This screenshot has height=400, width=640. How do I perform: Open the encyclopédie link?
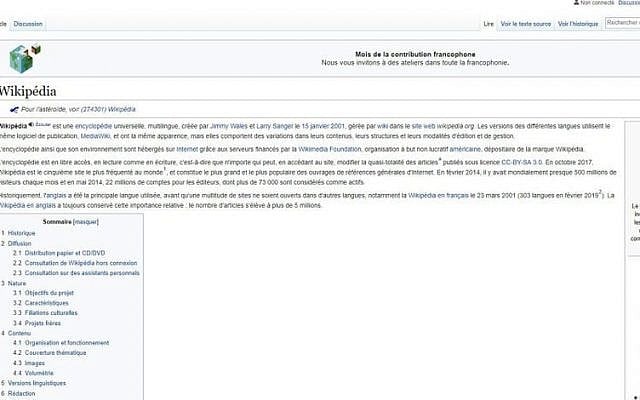pyautogui.click(x=93, y=126)
